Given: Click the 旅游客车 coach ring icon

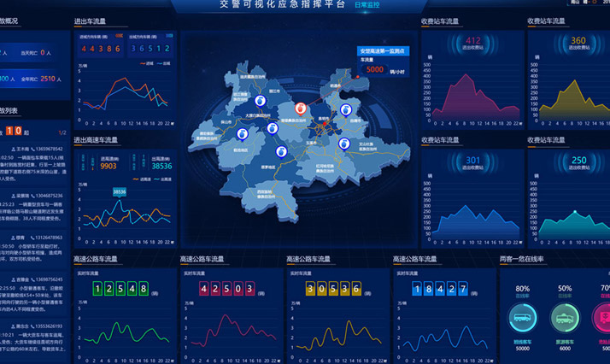Looking at the screenshot, I should pyautogui.click(x=564, y=320).
